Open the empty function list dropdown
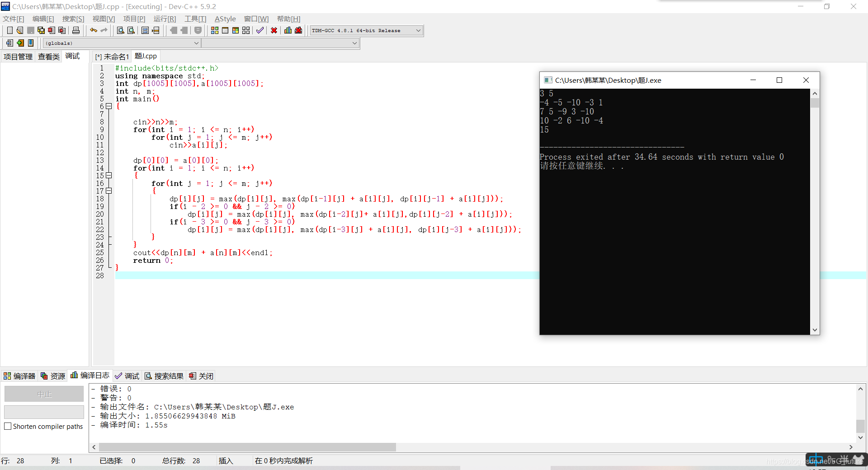The height and width of the screenshot is (470, 868). tap(354, 43)
